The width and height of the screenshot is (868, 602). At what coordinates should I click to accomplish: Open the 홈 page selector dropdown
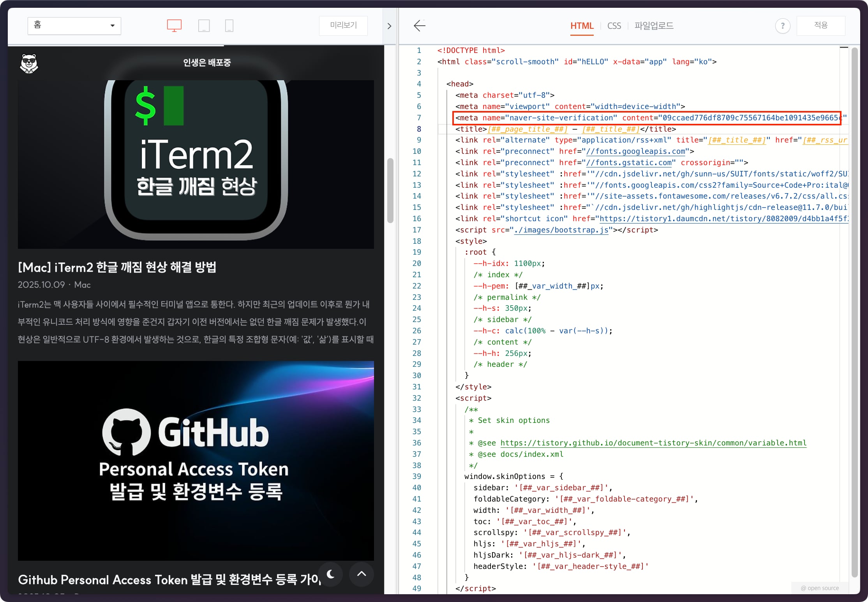click(74, 26)
